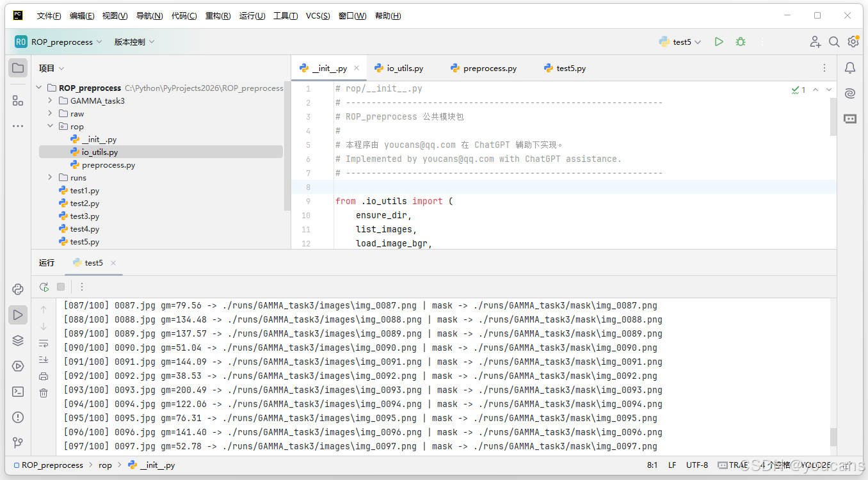Switch to the preprocess.py editor tab

tap(483, 68)
